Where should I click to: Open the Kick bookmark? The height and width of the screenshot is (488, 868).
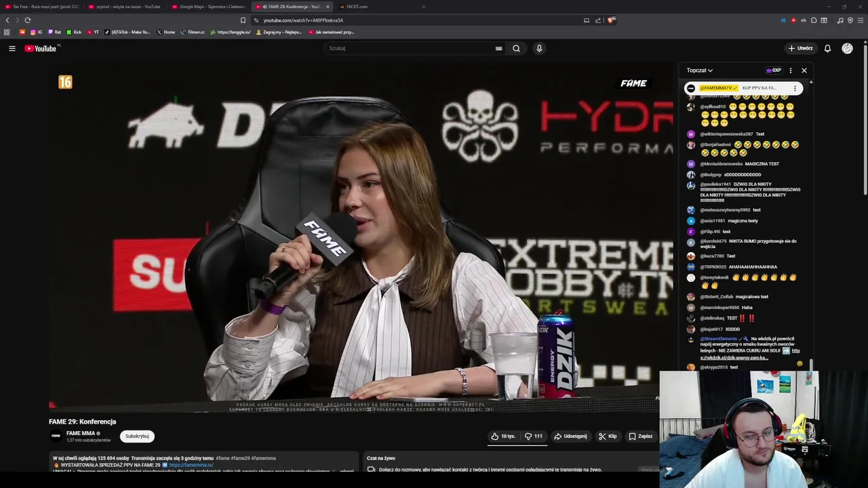74,32
